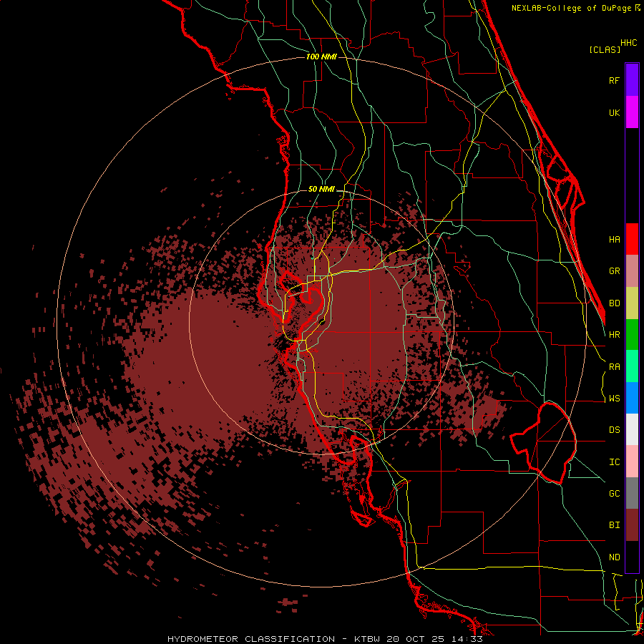644x644 pixels.
Task: Click the RA mint-green legend swatch
Action: pos(632,366)
